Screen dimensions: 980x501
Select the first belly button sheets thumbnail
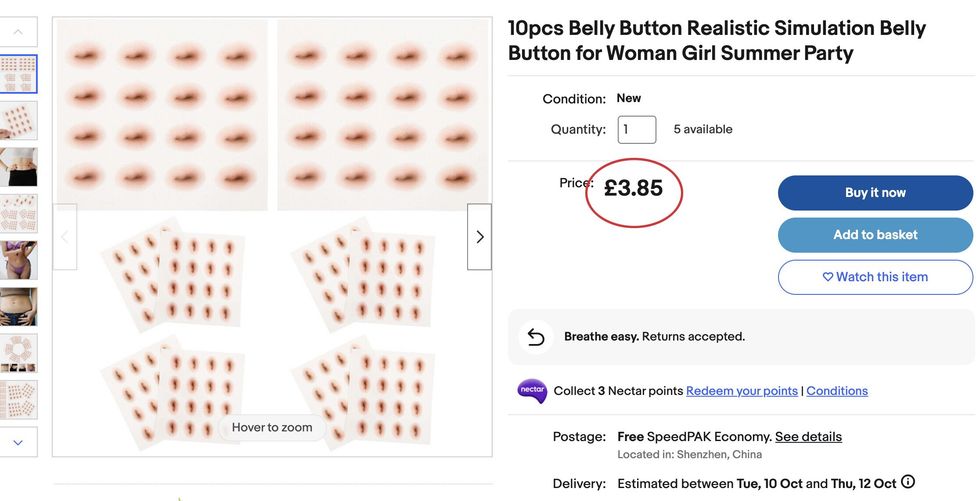click(19, 74)
